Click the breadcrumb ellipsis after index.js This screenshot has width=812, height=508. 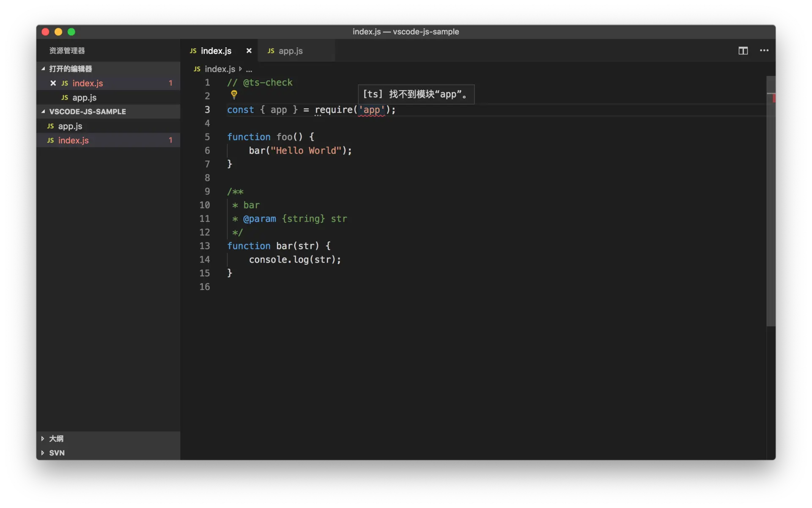click(x=249, y=69)
